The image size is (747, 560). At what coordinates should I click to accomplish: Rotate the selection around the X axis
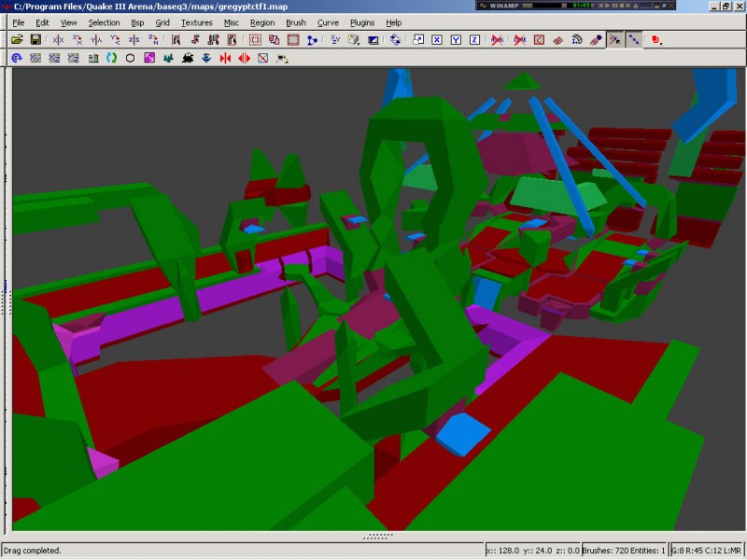78,40
